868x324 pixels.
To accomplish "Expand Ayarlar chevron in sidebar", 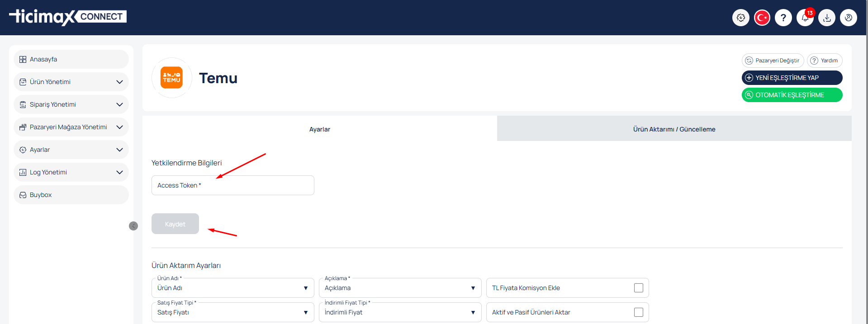I will [119, 150].
